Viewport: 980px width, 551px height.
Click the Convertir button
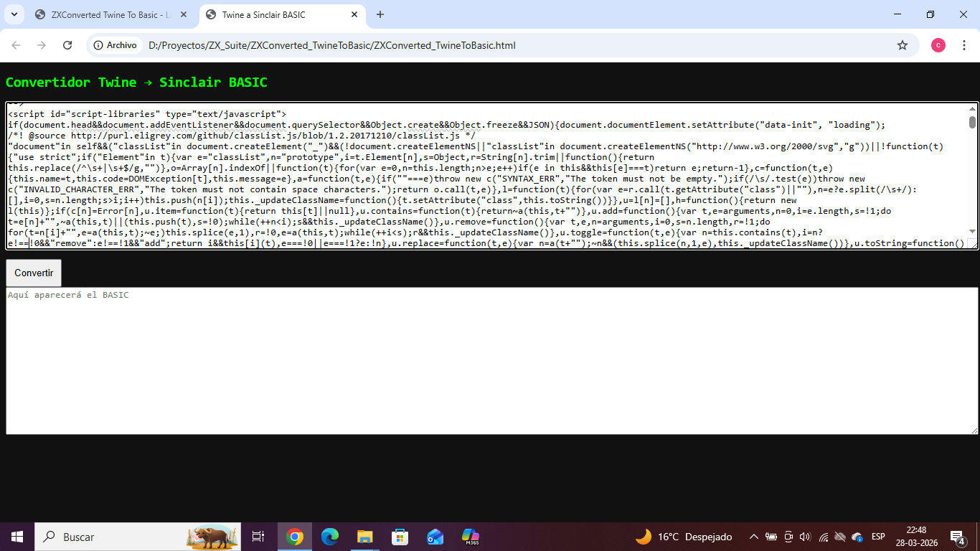[34, 273]
